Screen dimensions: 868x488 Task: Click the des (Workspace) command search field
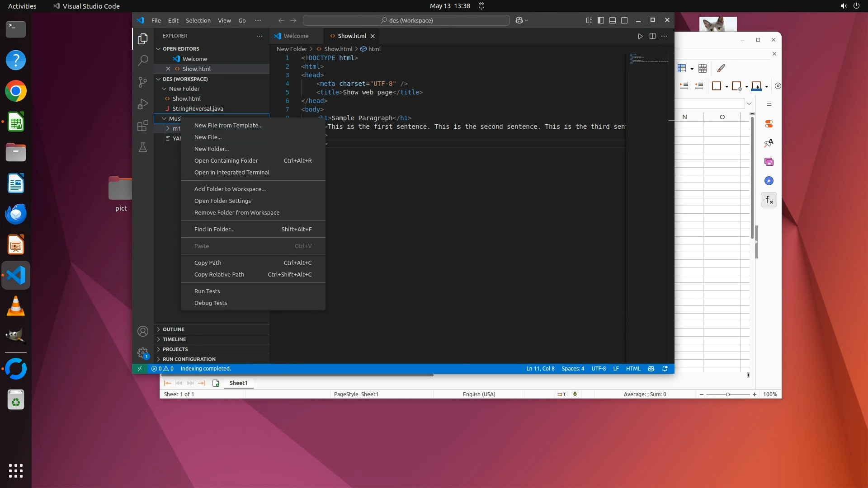[406, 20]
